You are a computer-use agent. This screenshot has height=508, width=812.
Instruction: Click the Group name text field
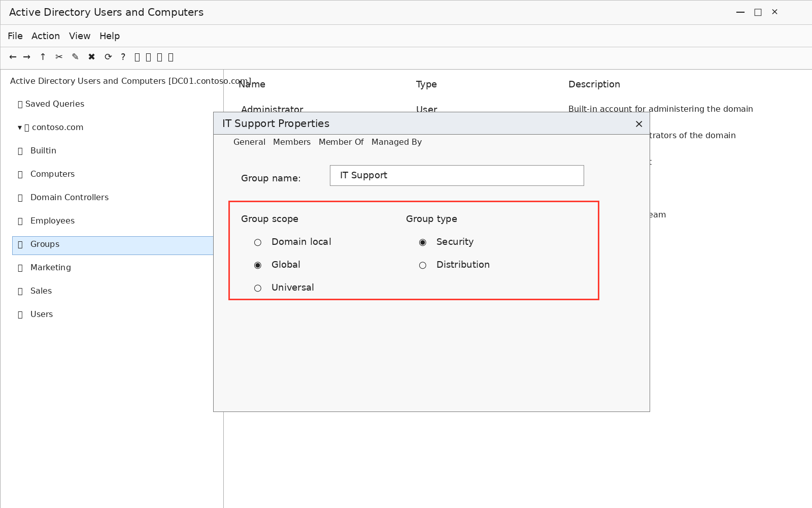(x=457, y=175)
